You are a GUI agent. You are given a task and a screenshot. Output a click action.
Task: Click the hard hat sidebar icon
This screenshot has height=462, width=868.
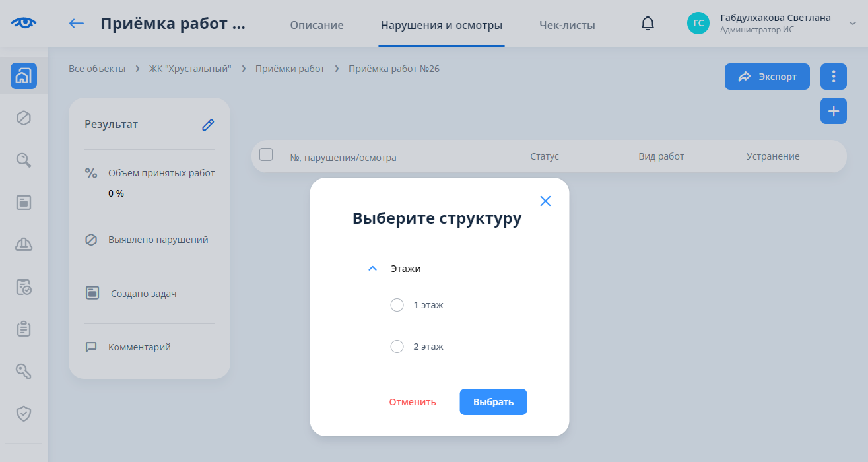tap(24, 244)
